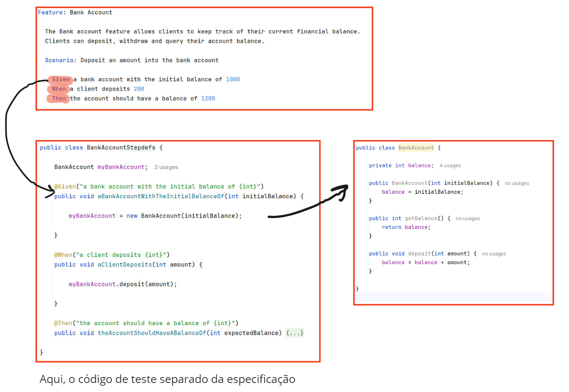Click "no usages" hint next to getBalance()
The height and width of the screenshot is (392, 569).
point(468,219)
